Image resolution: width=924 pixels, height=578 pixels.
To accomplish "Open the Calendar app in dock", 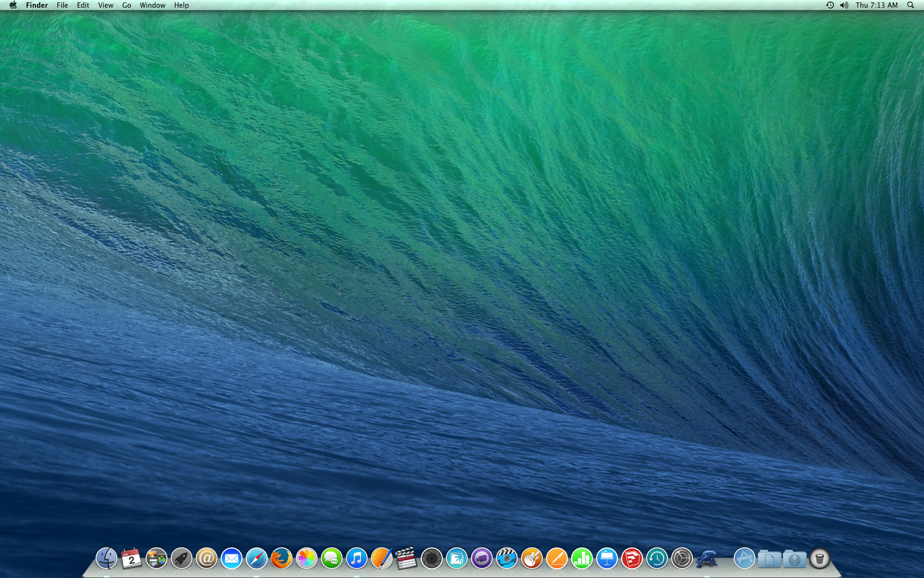I will coord(131,559).
